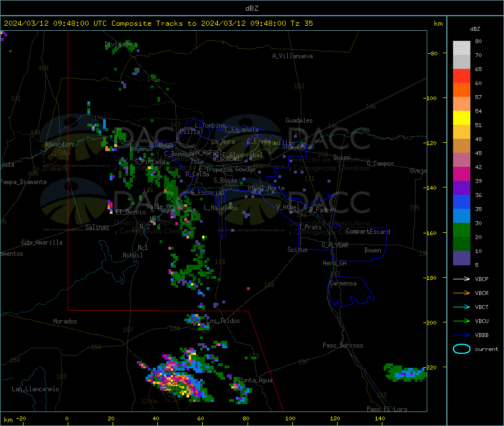
Task: Click the green-blue echo at right edge
Action: pyautogui.click(x=405, y=373)
